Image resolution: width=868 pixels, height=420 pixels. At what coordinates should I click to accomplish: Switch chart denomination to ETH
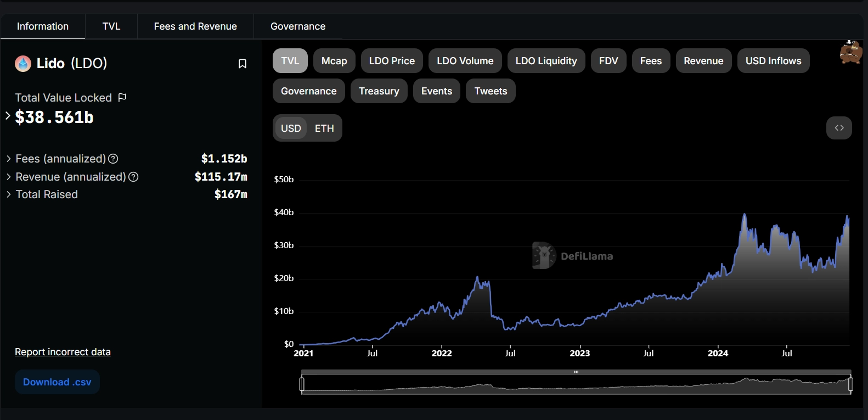click(x=324, y=128)
